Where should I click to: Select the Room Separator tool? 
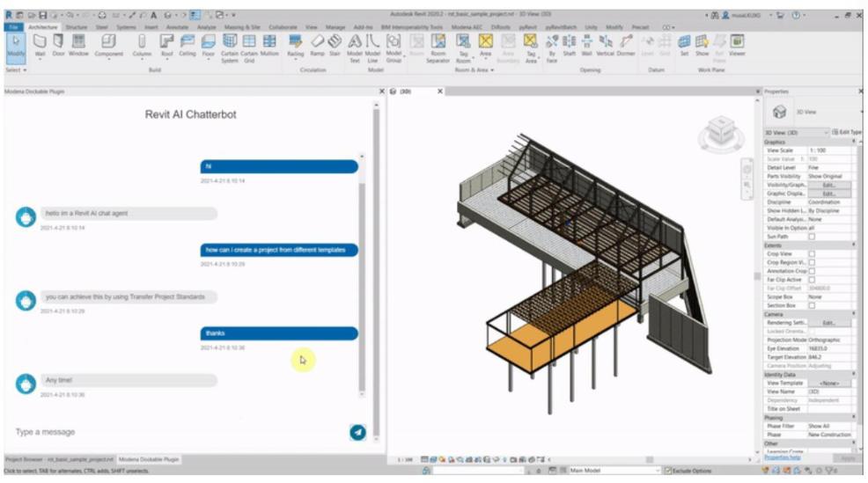click(x=438, y=48)
